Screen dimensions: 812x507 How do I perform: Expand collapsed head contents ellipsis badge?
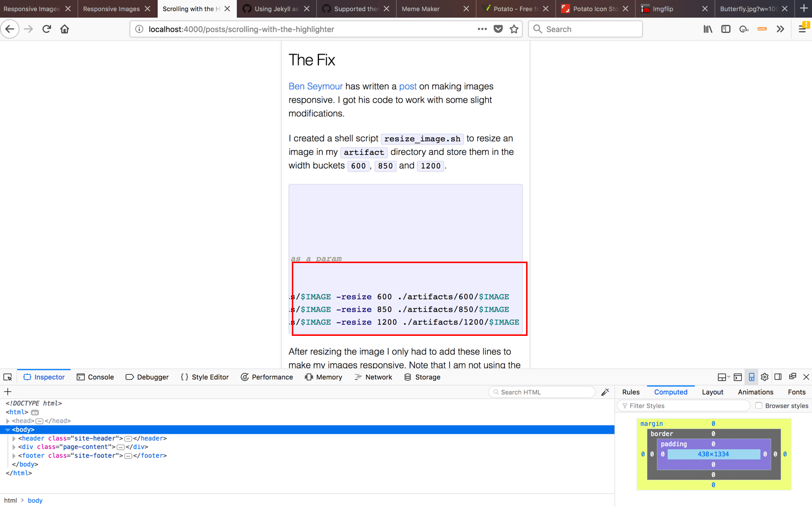tap(39, 421)
